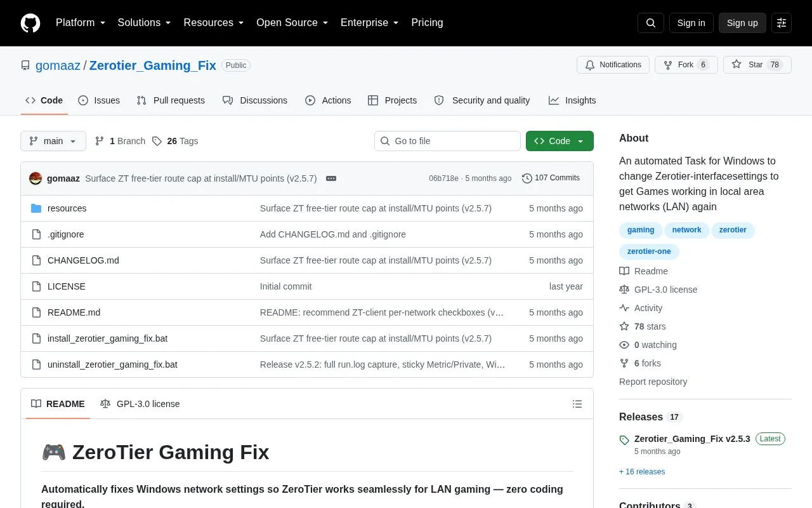Expand the Platform menu
Image resolution: width=812 pixels, height=508 pixels.
(81, 23)
